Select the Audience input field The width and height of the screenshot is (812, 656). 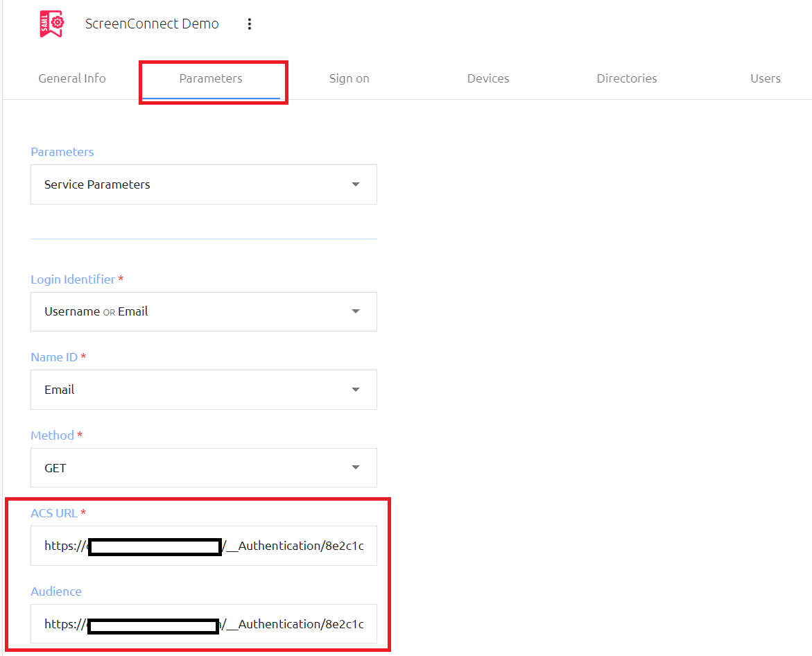[203, 624]
